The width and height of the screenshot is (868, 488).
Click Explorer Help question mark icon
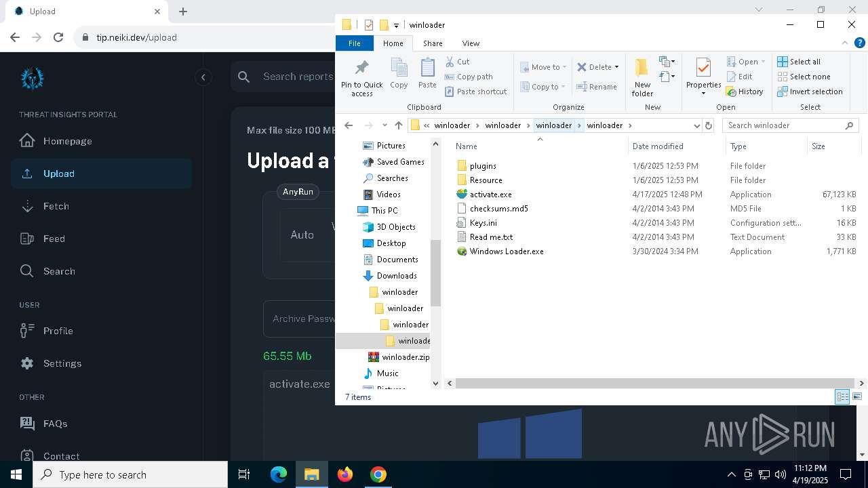click(x=860, y=43)
